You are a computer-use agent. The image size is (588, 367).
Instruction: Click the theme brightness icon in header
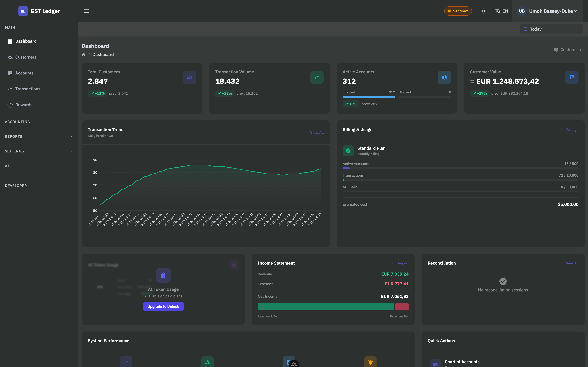483,11
